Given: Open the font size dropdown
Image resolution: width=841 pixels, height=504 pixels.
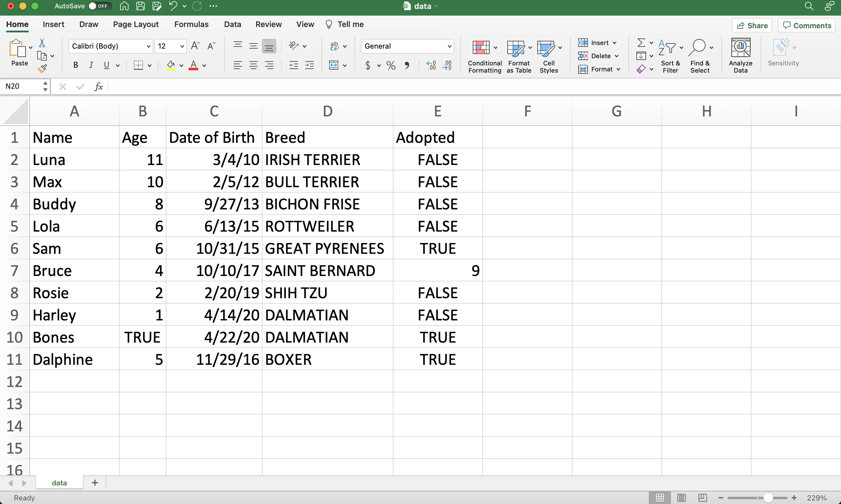Looking at the screenshot, I should (182, 46).
